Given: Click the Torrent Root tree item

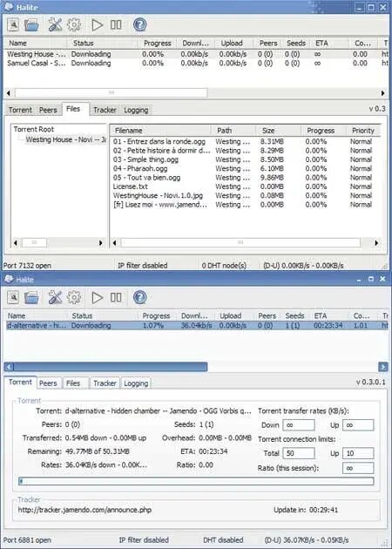Looking at the screenshot, I should click(x=34, y=129).
